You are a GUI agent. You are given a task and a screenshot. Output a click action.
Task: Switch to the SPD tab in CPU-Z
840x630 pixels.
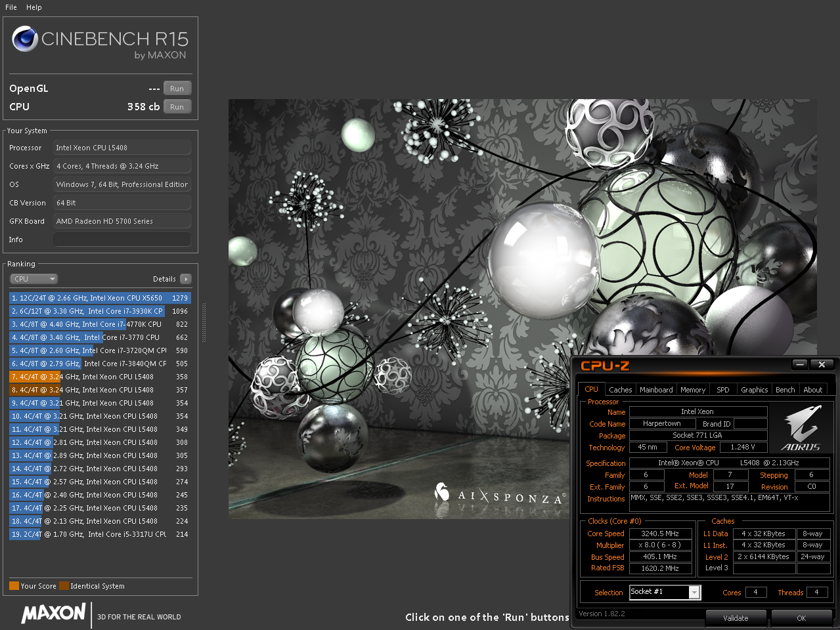point(723,390)
